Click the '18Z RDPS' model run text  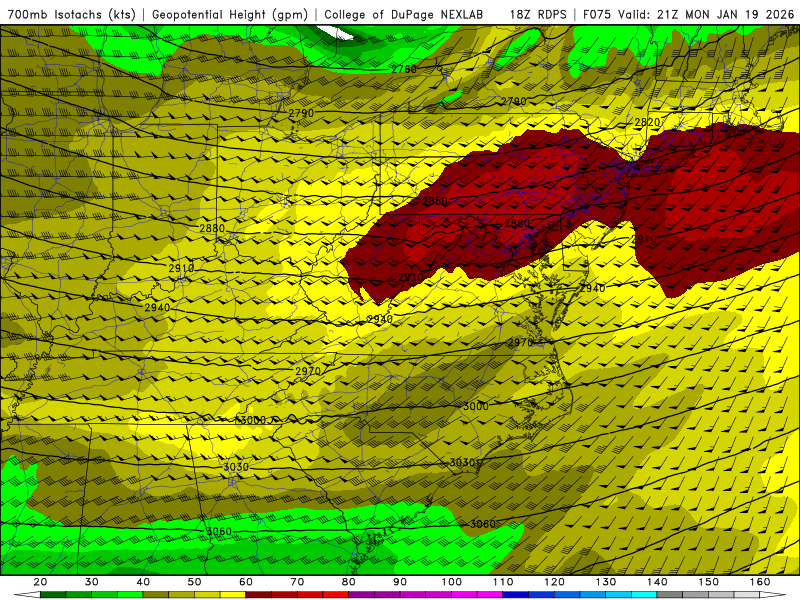pyautogui.click(x=538, y=15)
